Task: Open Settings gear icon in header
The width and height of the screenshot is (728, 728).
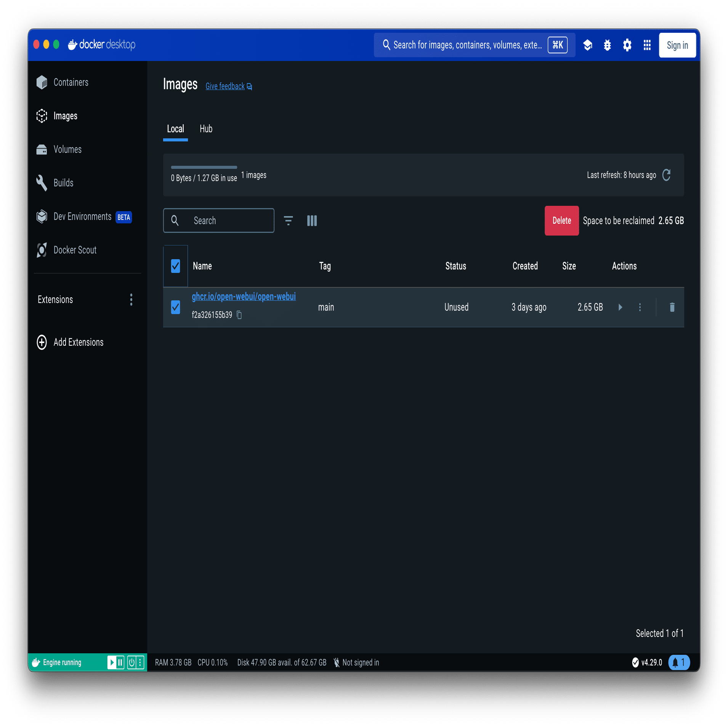Action: 627,45
